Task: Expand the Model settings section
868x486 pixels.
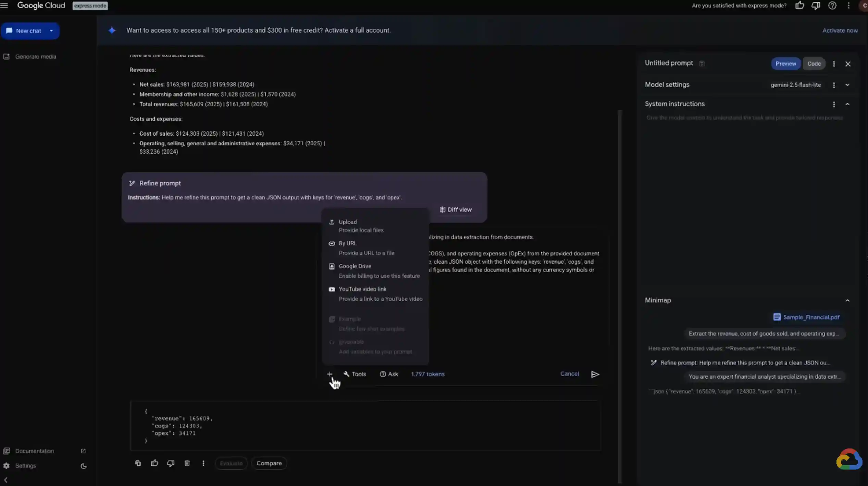Action: pos(847,85)
